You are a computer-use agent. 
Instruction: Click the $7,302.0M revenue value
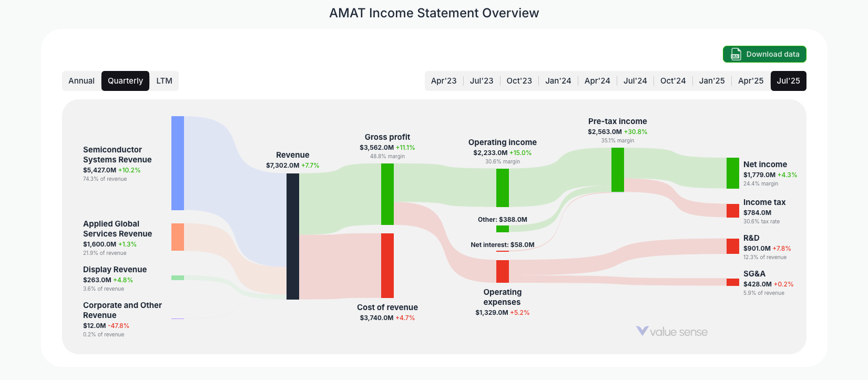[282, 166]
